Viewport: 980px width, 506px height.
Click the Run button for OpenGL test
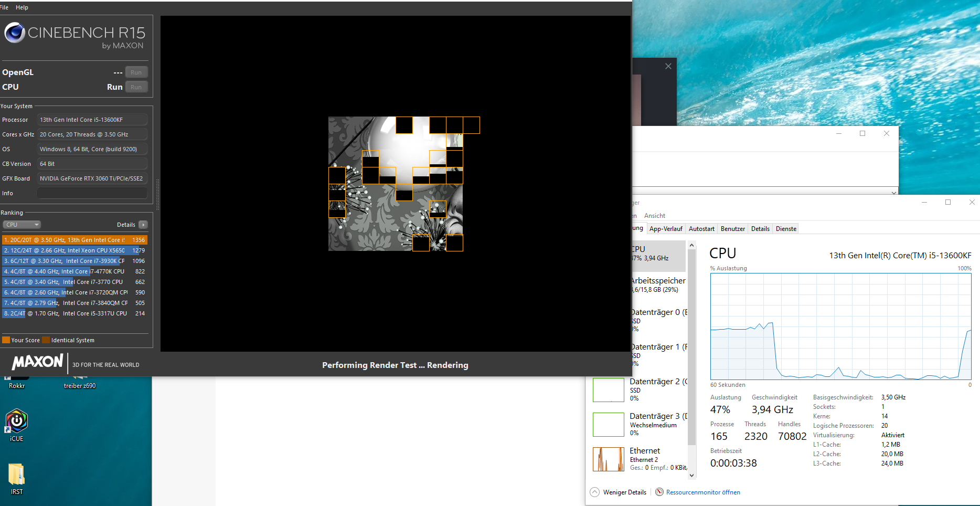point(136,72)
